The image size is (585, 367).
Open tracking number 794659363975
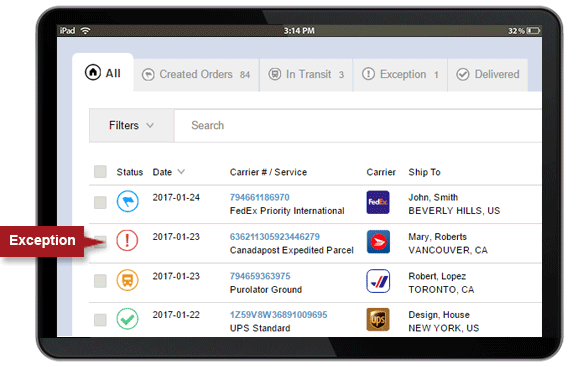pyautogui.click(x=260, y=276)
